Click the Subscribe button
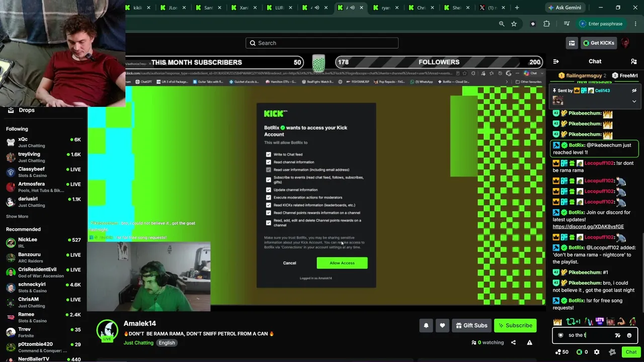This screenshot has width=644, height=362. pyautogui.click(x=515, y=325)
